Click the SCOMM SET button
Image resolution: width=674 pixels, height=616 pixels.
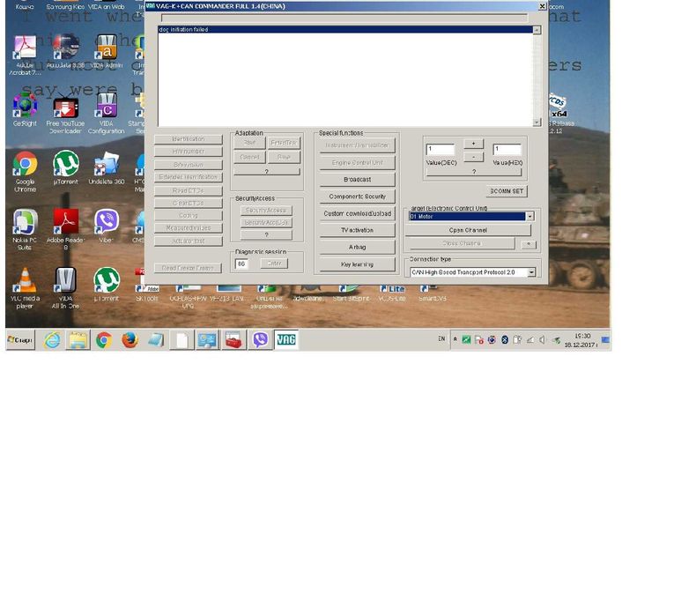click(507, 191)
